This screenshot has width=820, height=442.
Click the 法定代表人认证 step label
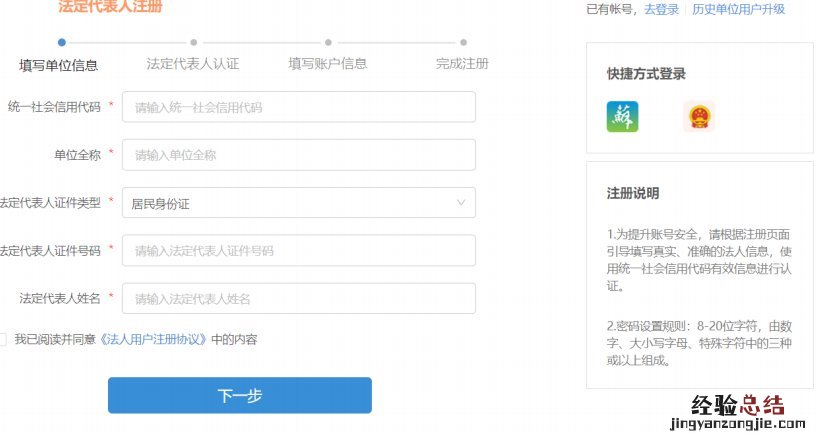click(x=193, y=64)
